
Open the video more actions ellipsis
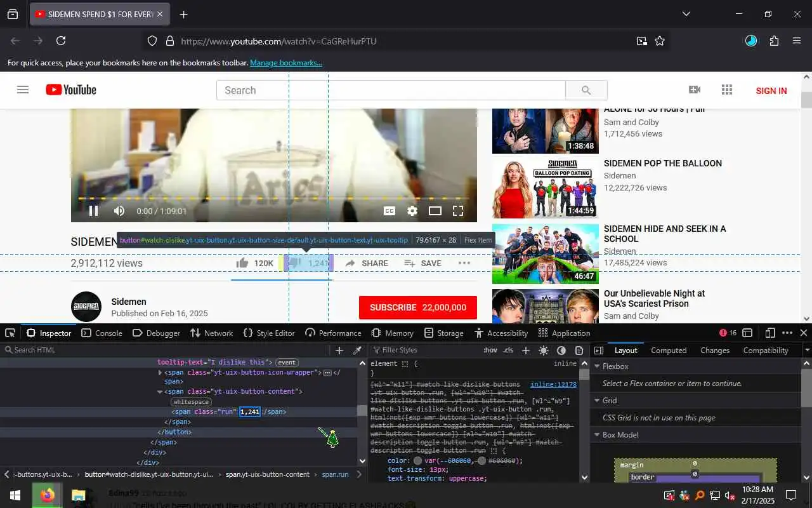click(x=464, y=263)
